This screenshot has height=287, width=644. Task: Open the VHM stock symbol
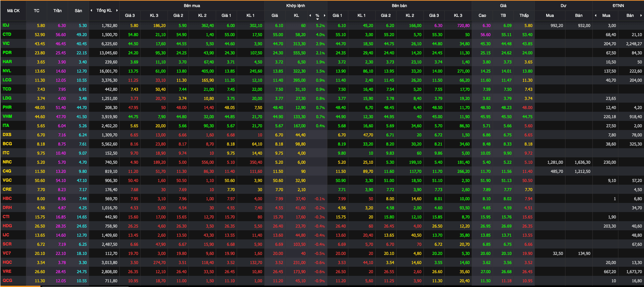[7, 116]
